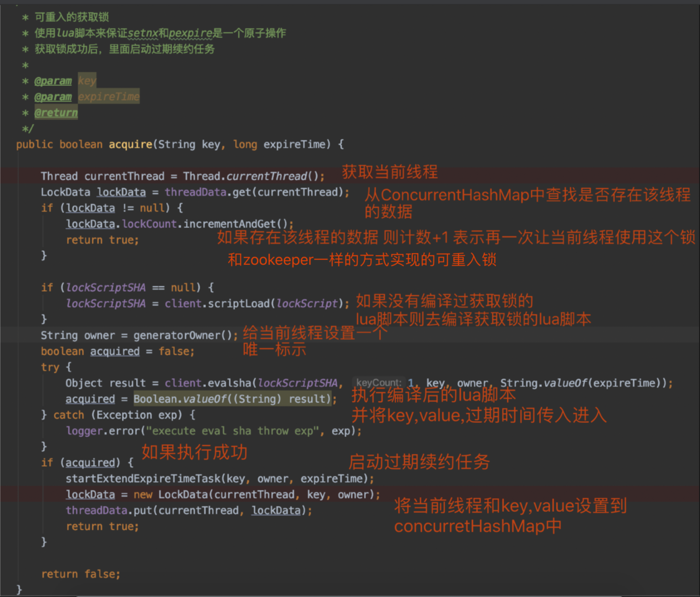Image resolution: width=700 pixels, height=597 pixels.
Task: Click the @return Javadoc tag
Action: [56, 113]
